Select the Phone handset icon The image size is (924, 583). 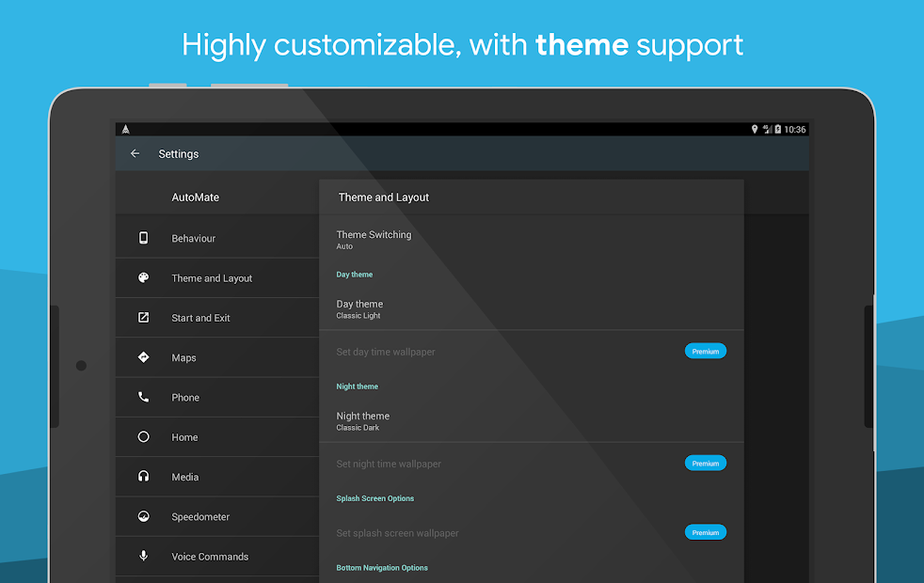143,397
